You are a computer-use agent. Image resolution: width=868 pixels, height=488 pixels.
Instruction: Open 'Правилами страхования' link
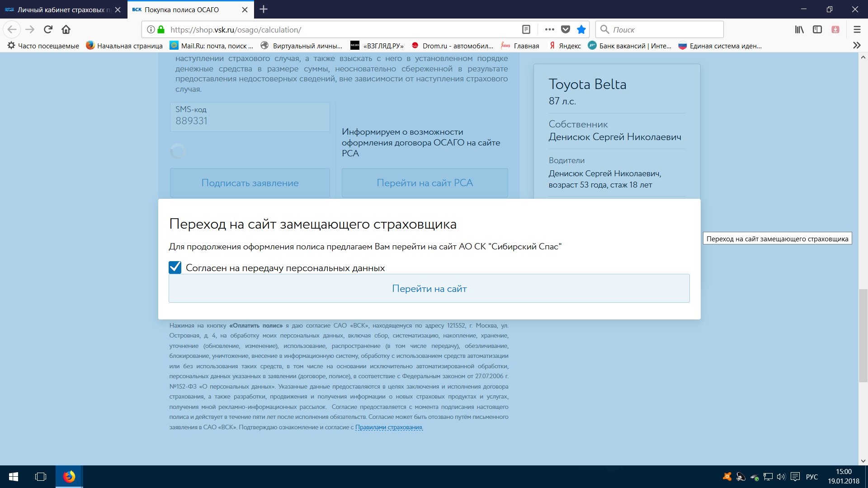(x=389, y=427)
